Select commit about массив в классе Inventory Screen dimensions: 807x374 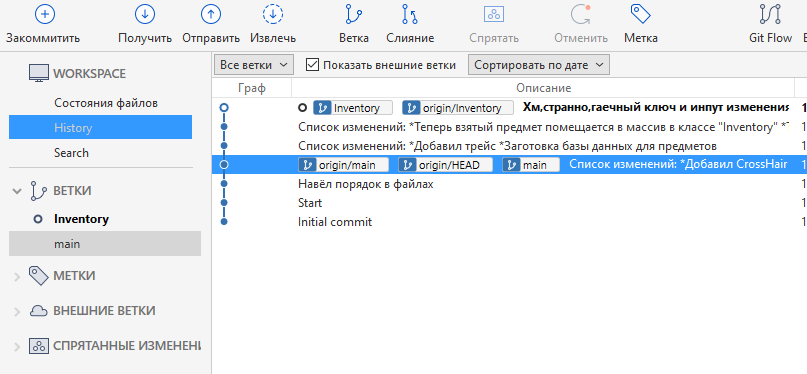tap(543, 127)
